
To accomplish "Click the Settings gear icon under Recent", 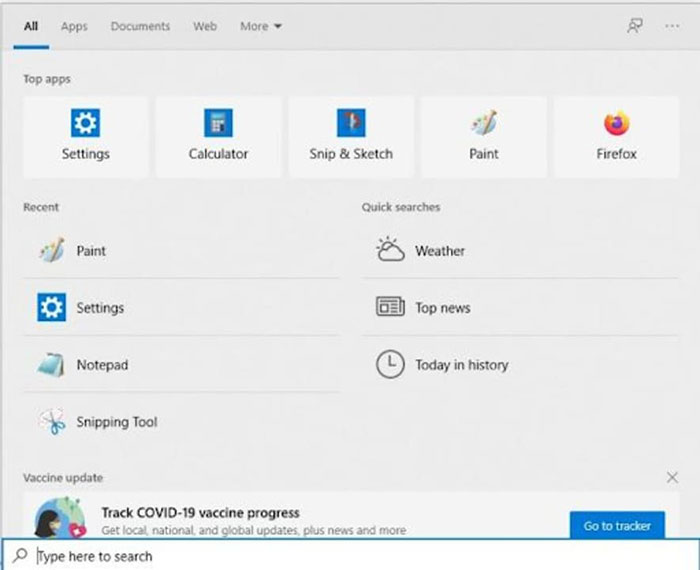I will 51,307.
